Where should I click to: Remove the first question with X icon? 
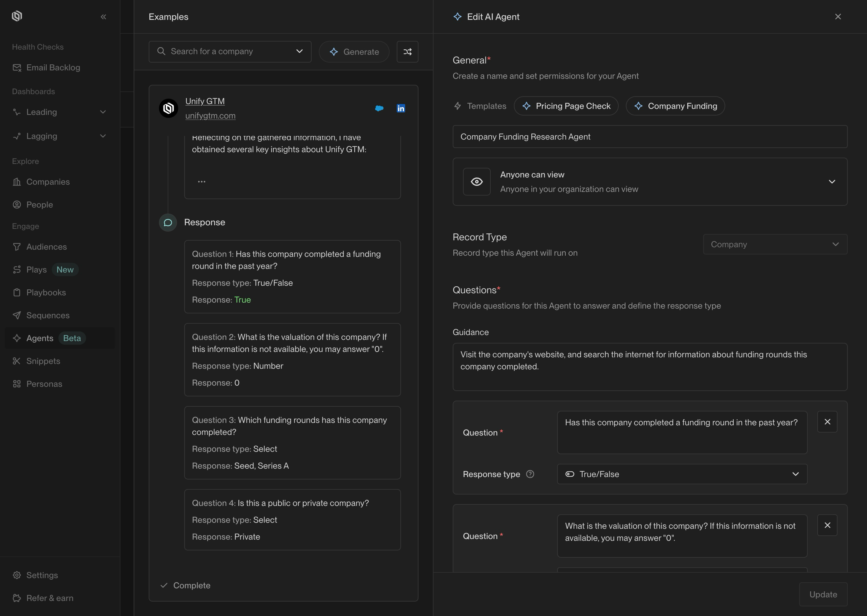827,422
